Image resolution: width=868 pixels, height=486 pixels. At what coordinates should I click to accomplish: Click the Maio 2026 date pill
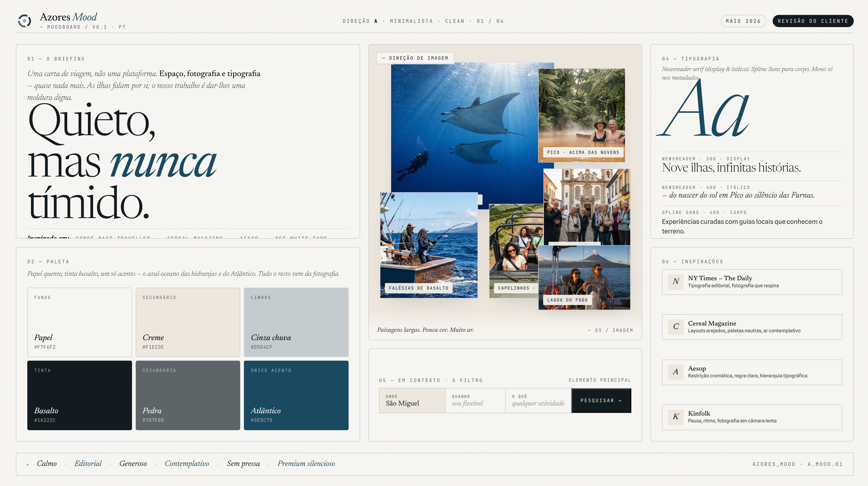coord(743,21)
